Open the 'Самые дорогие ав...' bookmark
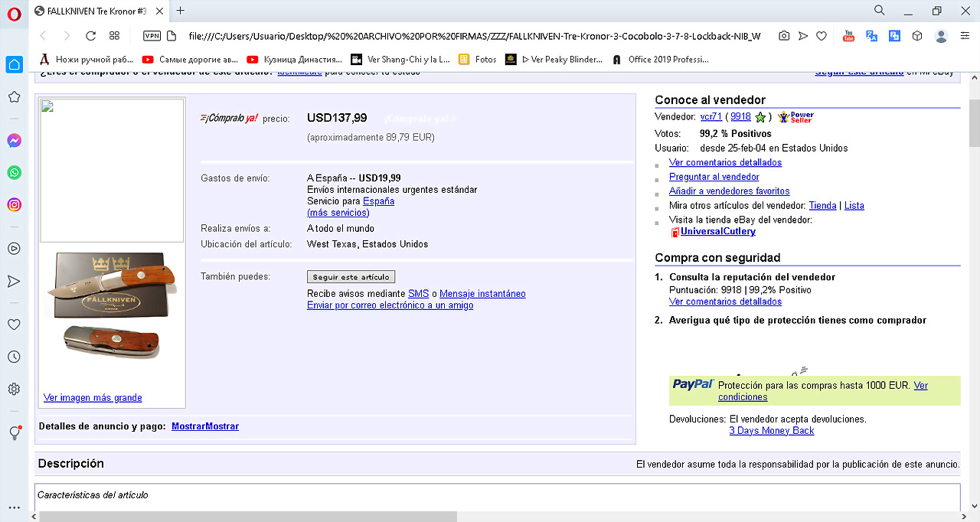980x522 pixels. click(190, 59)
